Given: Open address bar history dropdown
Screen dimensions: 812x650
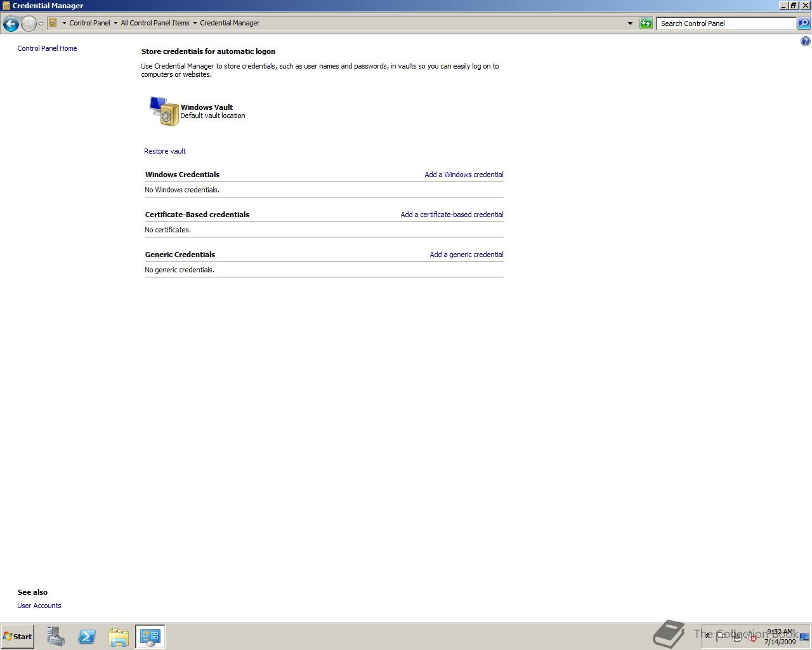Looking at the screenshot, I should coord(630,23).
